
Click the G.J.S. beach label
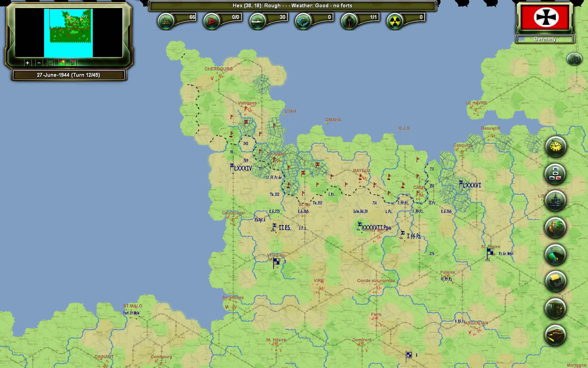click(x=404, y=128)
